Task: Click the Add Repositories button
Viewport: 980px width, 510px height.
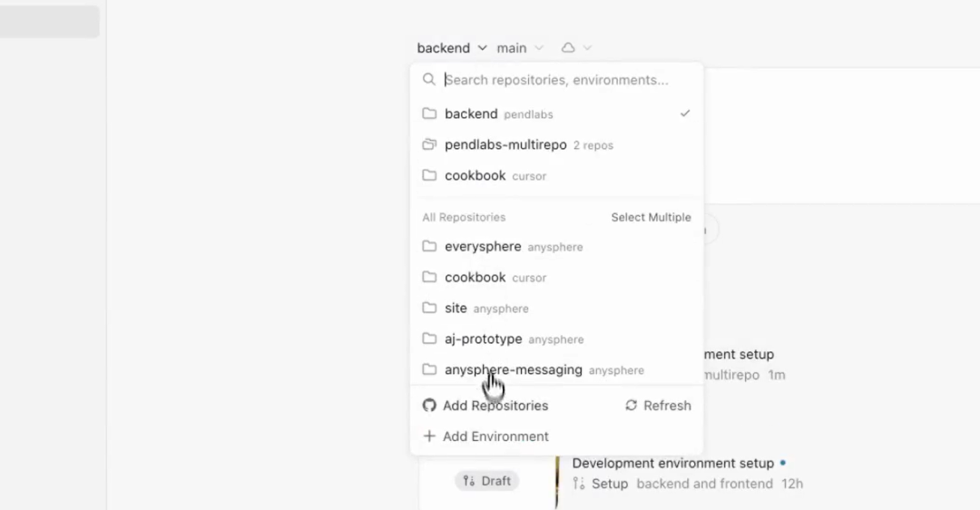Action: [485, 406]
